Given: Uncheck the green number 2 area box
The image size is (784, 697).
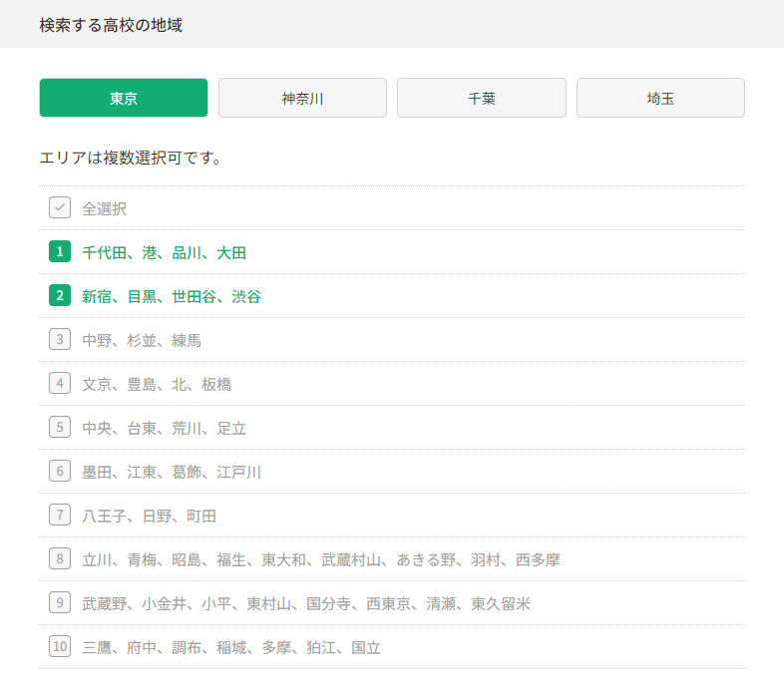Looking at the screenshot, I should pos(60,295).
